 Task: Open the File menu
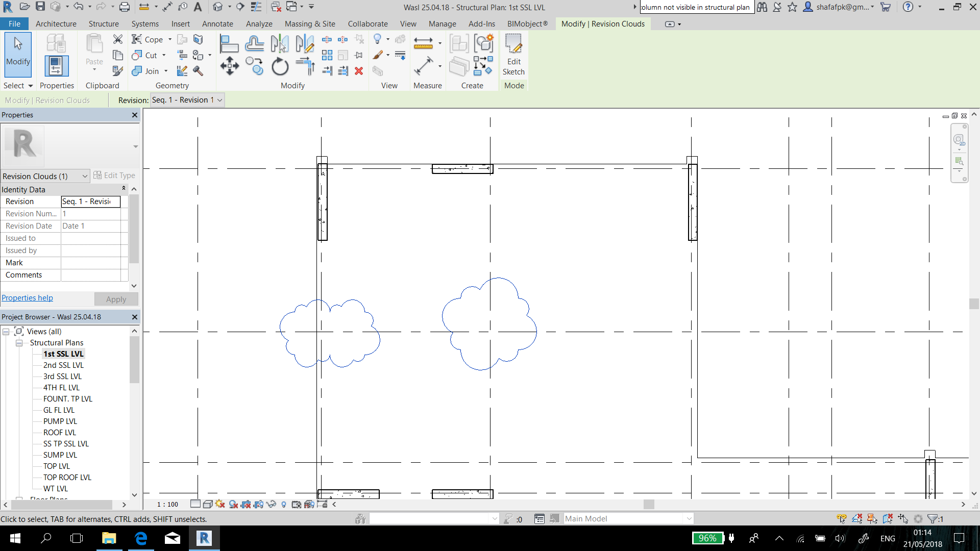[14, 23]
